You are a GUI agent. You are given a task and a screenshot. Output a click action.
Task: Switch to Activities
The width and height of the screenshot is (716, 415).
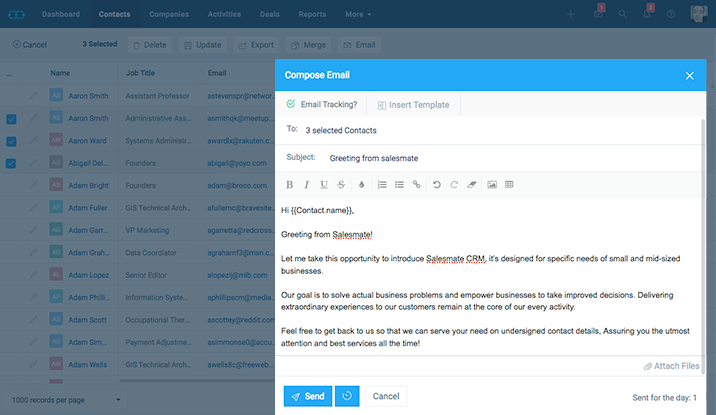[224, 14]
